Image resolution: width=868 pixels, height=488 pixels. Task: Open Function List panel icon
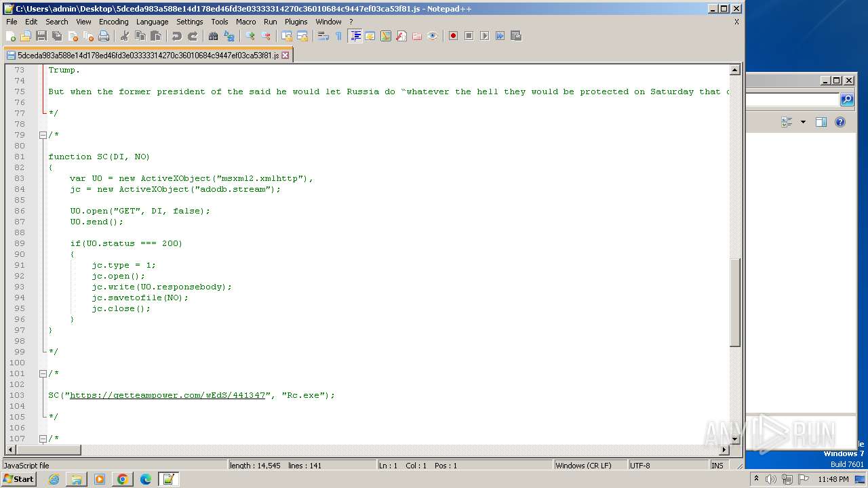[401, 36]
